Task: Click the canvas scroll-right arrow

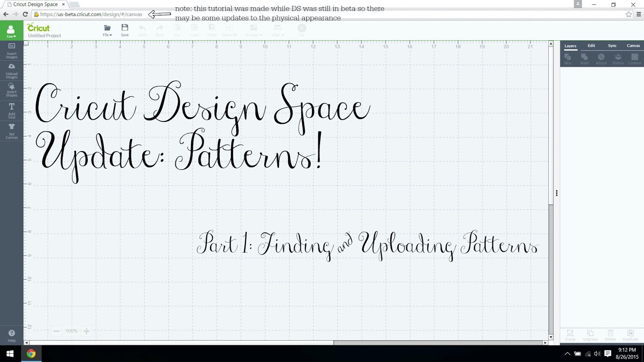Action: coord(545,343)
